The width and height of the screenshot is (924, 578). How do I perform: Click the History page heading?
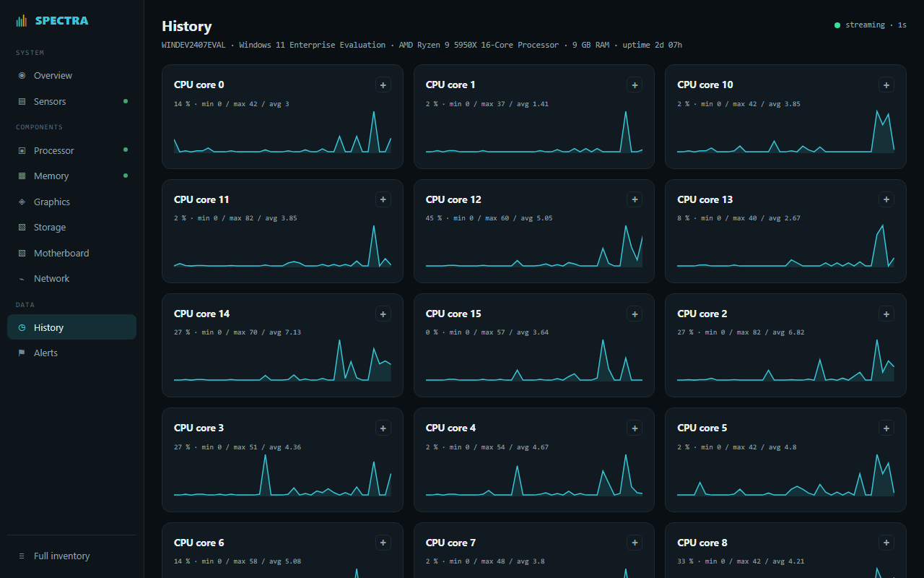187,26
